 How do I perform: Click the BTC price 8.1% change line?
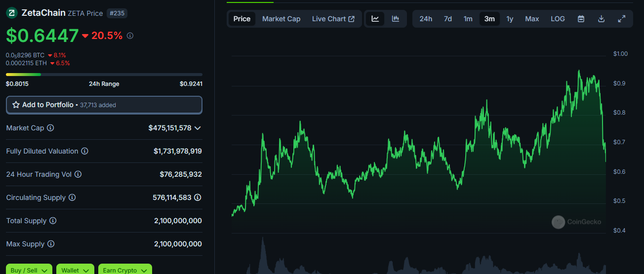(x=36, y=55)
